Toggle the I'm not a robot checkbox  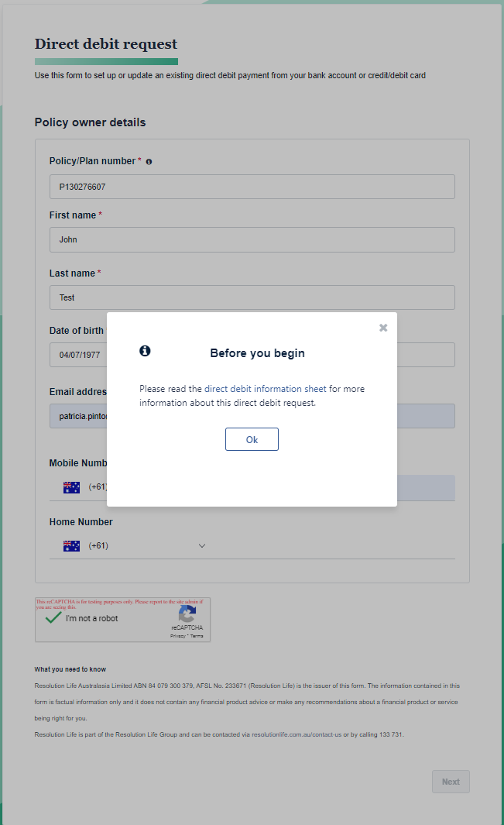point(53,618)
